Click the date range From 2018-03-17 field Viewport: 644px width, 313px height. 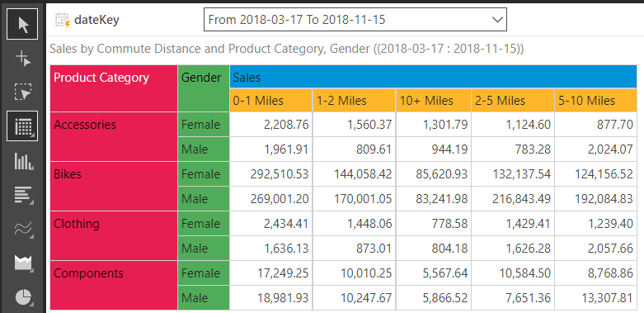click(x=355, y=19)
